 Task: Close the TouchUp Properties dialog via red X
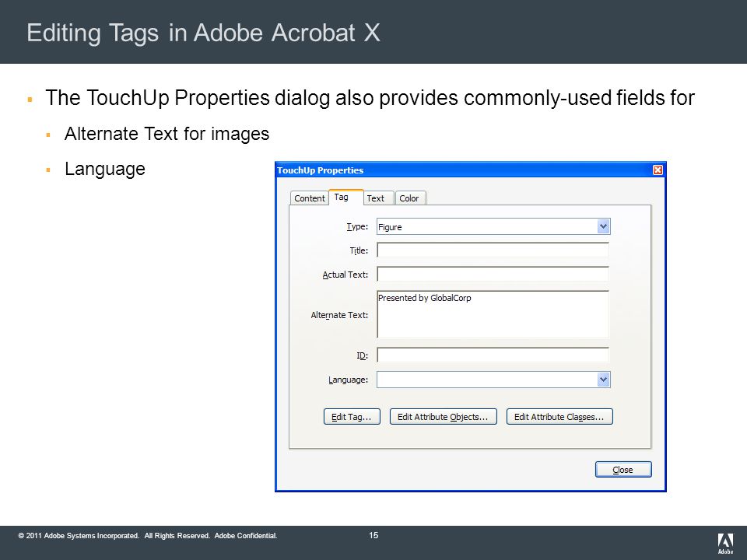(x=658, y=170)
